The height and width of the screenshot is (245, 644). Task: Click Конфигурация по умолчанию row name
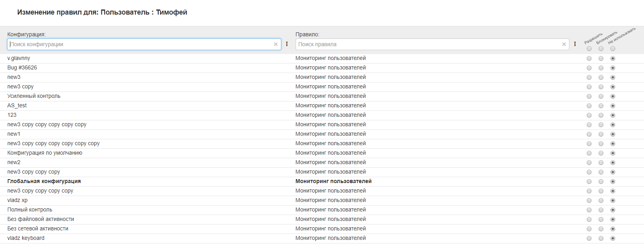45,153
